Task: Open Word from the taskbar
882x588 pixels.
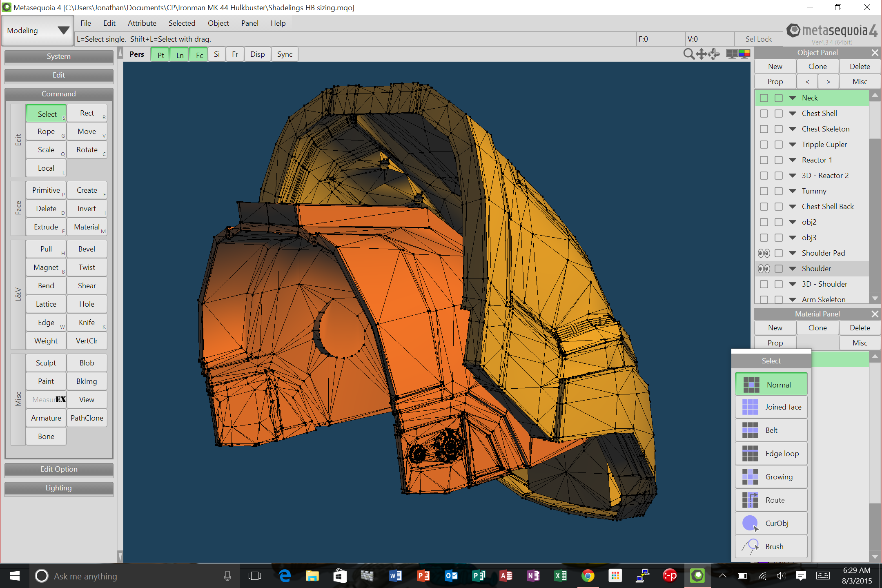Action: point(395,576)
